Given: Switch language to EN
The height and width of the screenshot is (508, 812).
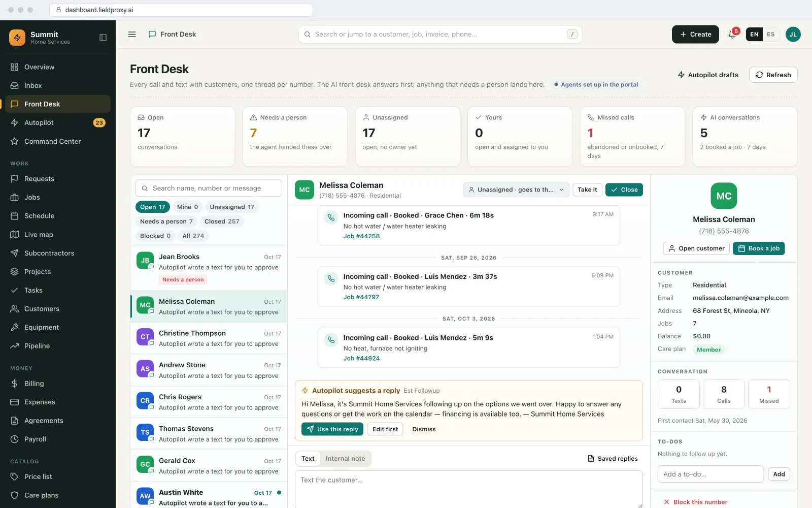Looking at the screenshot, I should click(x=754, y=35).
